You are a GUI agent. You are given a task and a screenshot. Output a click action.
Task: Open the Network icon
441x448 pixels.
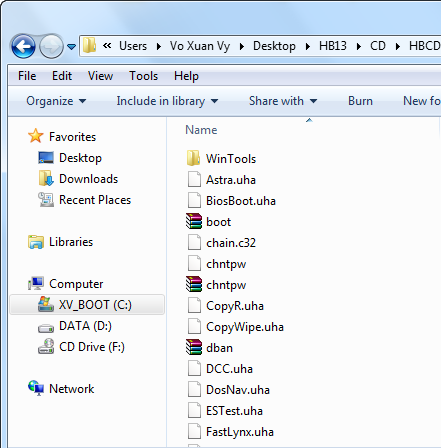click(x=36, y=389)
